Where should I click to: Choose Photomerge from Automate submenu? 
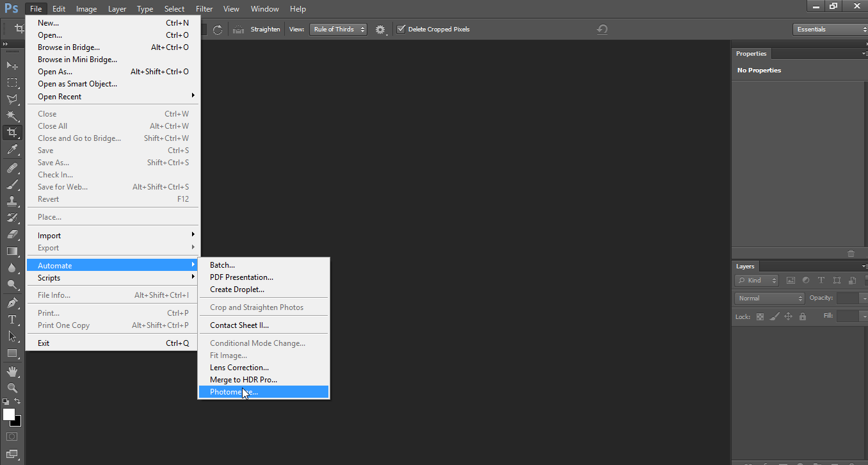pyautogui.click(x=264, y=392)
